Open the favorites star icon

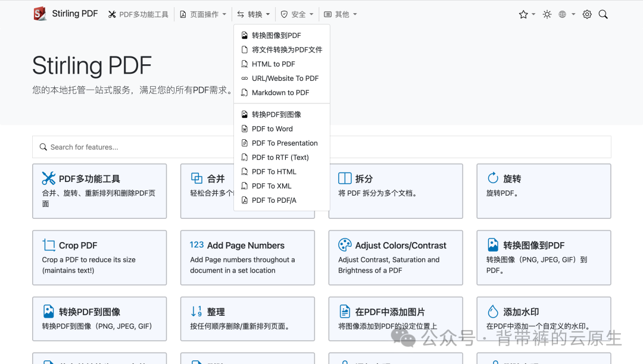[523, 14]
